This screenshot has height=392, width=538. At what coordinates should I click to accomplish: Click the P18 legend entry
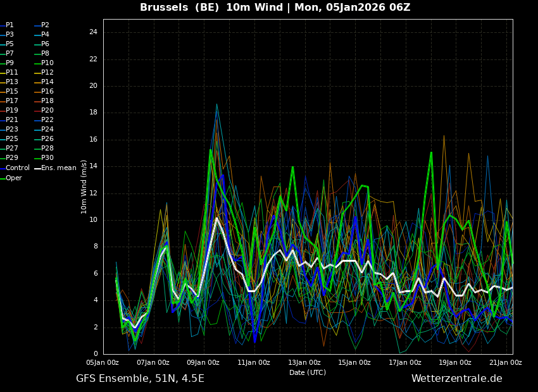point(44,101)
